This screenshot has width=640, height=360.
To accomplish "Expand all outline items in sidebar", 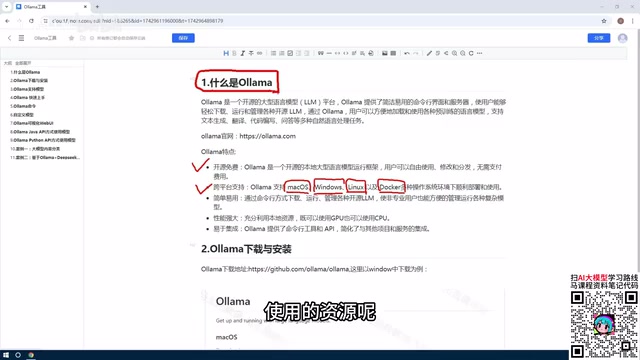I will pyautogui.click(x=23, y=63).
